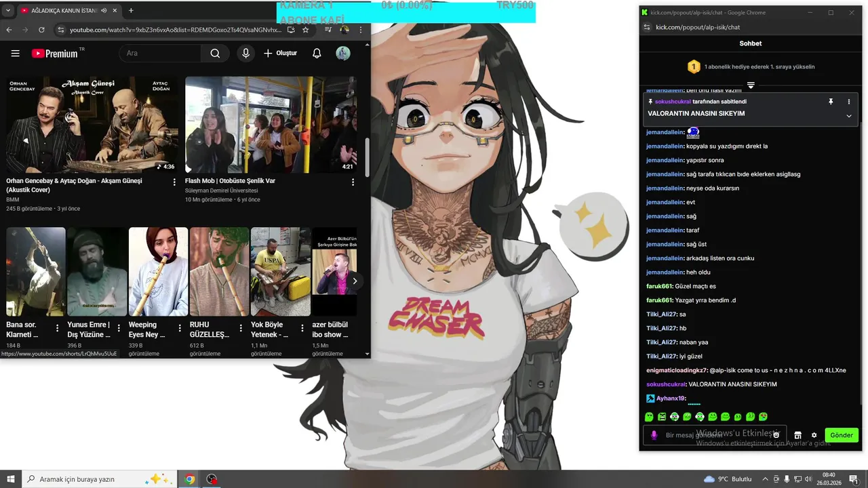Open the Oluştur create menu on YouTube

tap(280, 54)
